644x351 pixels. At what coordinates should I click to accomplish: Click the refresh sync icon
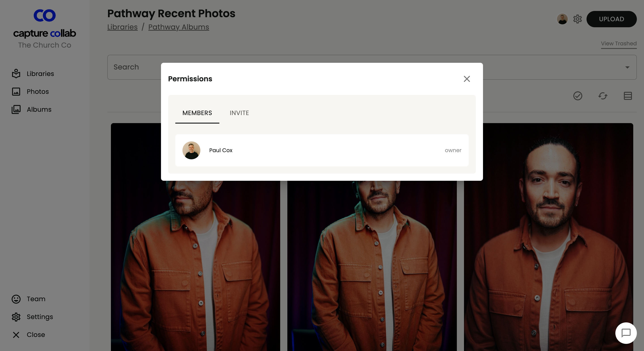pyautogui.click(x=602, y=96)
